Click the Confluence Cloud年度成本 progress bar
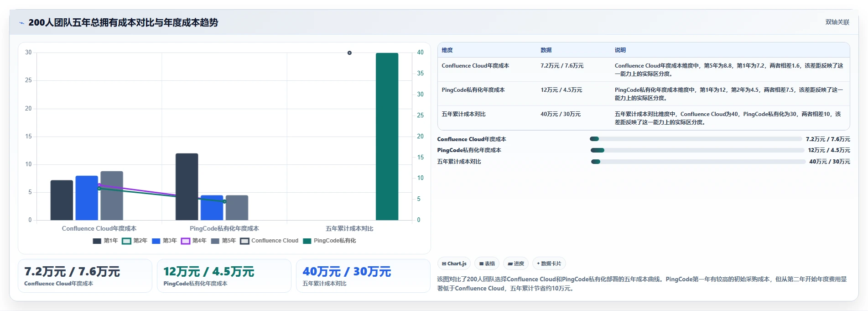Screen dimensions: 868x311 pos(696,139)
